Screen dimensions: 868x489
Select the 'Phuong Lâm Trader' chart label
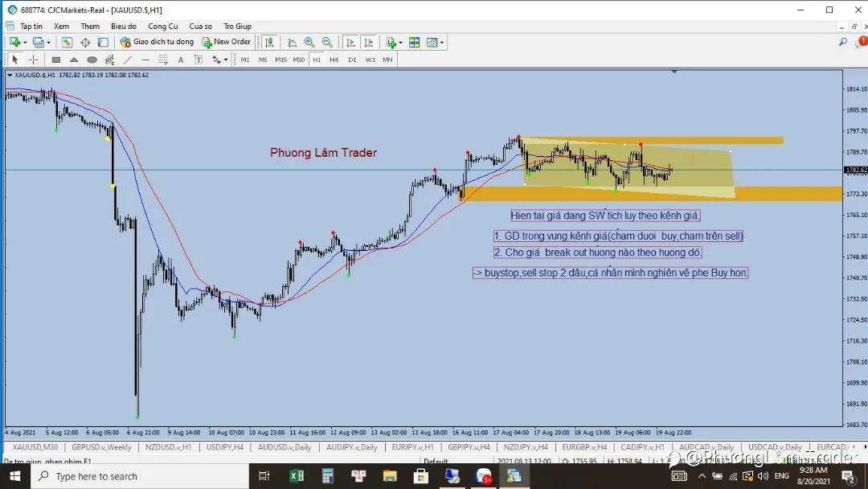pos(323,152)
